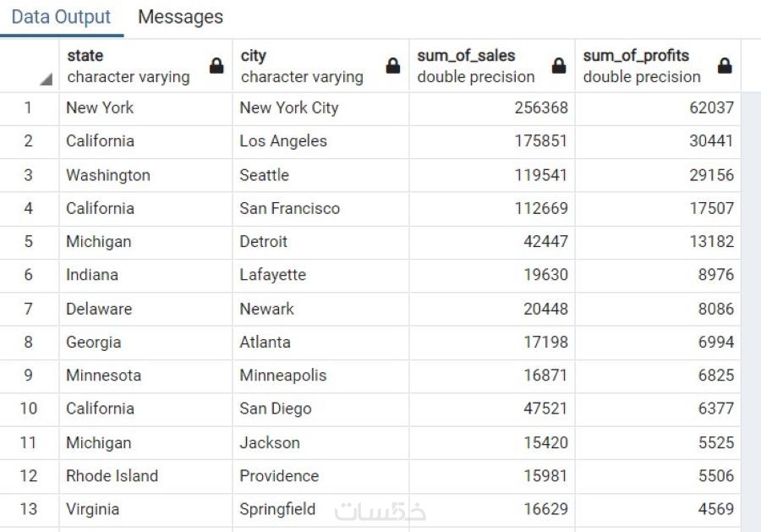
Task: Switch to the Messages tab
Action: [180, 17]
